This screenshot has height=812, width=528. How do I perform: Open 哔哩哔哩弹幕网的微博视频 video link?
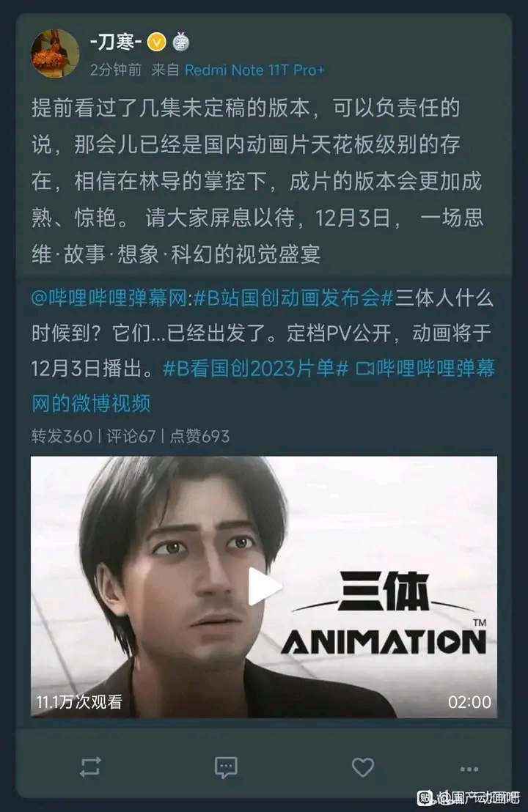[x=263, y=385]
